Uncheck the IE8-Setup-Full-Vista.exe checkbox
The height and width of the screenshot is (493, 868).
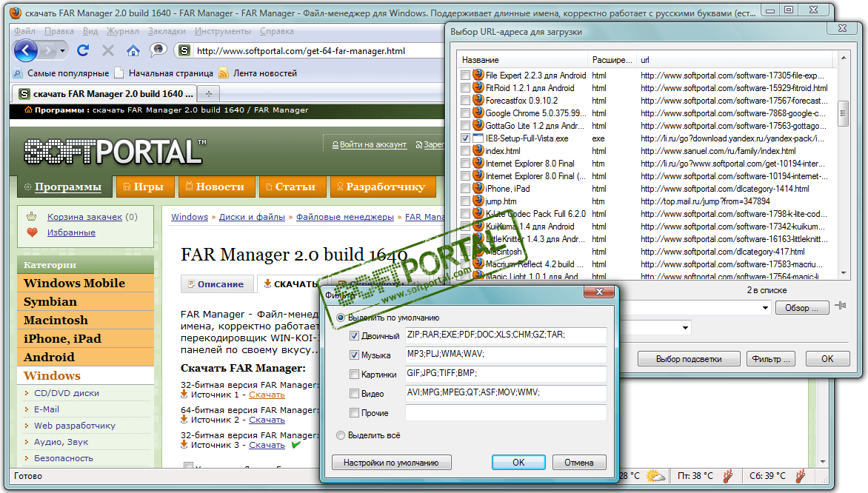[x=465, y=138]
